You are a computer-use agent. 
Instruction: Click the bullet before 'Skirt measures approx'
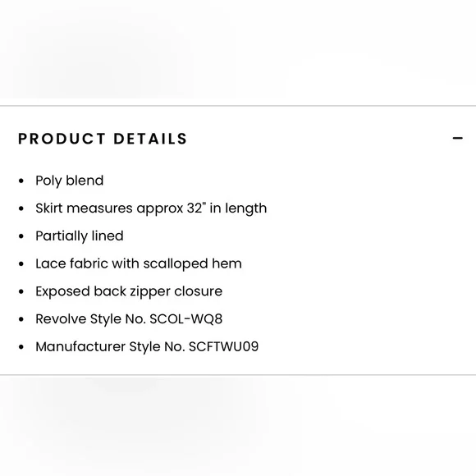(x=21, y=208)
